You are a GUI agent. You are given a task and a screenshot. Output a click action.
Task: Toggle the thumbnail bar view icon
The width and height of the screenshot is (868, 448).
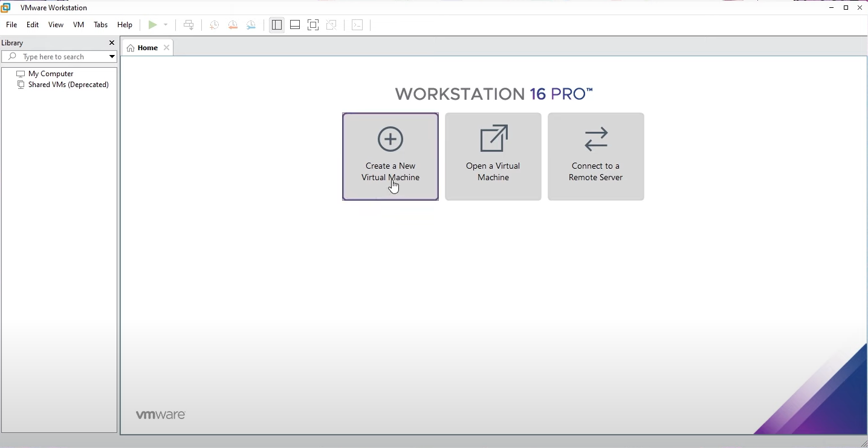coord(295,25)
